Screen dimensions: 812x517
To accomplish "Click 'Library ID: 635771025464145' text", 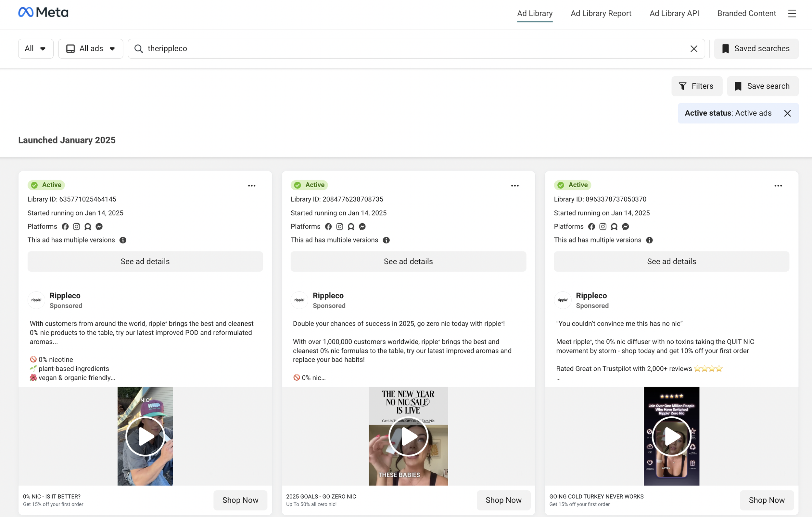I will pyautogui.click(x=72, y=199).
